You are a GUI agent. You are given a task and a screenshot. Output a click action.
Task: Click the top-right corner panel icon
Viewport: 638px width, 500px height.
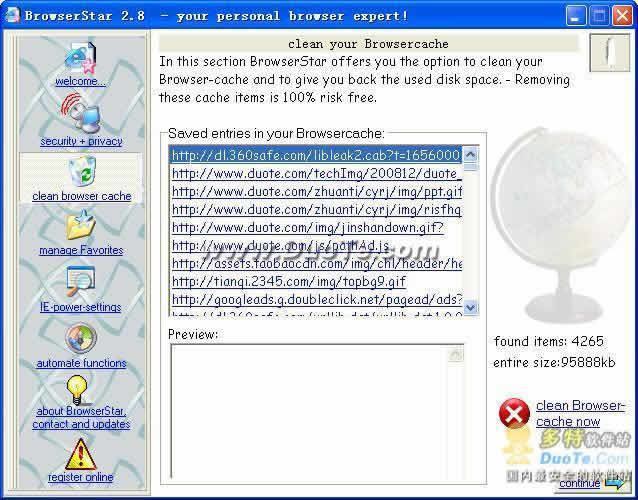click(x=609, y=53)
